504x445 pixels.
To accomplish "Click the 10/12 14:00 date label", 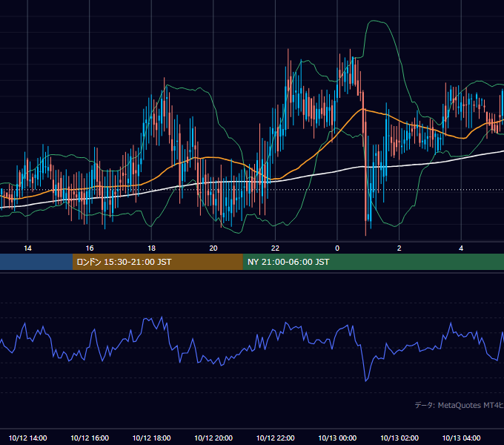I will (27, 438).
